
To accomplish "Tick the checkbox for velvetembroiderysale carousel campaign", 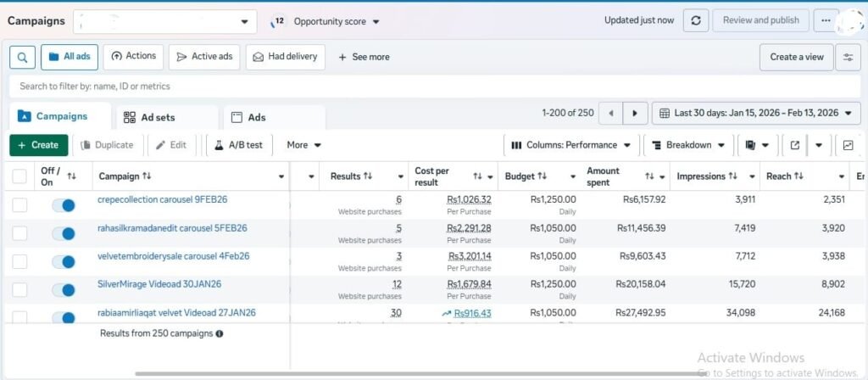I will [x=19, y=261].
